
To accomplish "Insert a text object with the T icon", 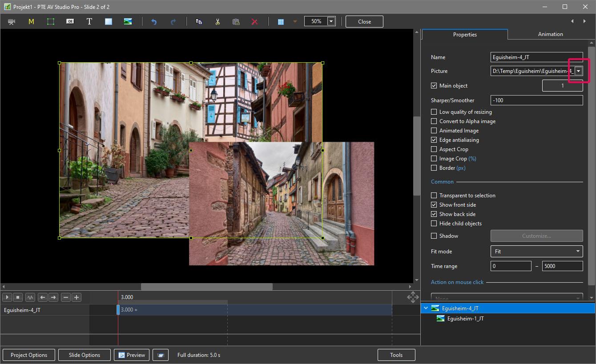I will pyautogui.click(x=89, y=22).
